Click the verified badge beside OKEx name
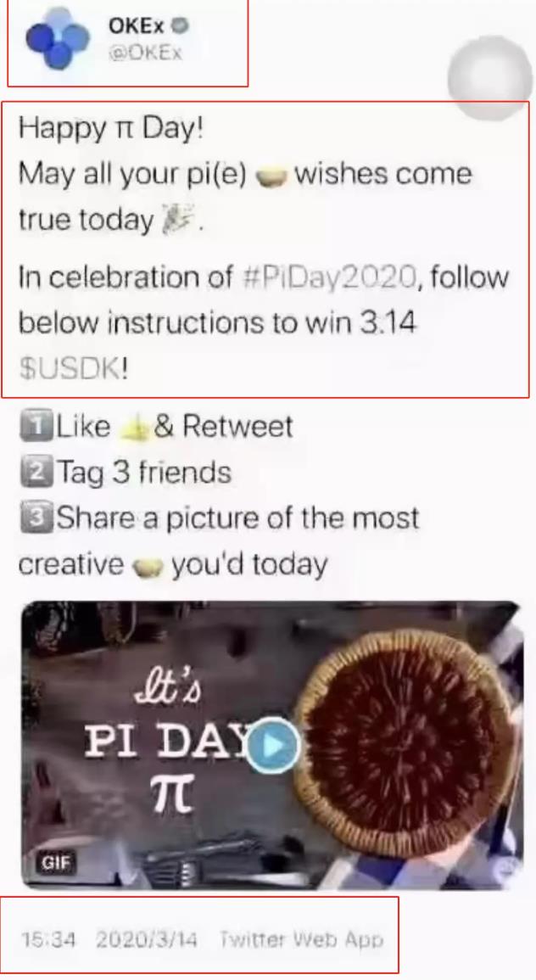The width and height of the screenshot is (536, 980). pyautogui.click(x=181, y=25)
